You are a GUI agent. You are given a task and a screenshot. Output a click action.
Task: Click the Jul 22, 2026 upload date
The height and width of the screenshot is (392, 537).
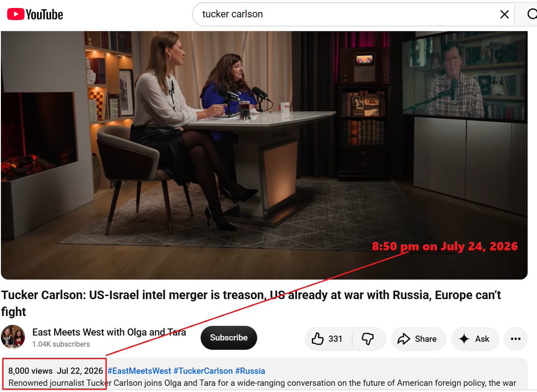click(80, 371)
